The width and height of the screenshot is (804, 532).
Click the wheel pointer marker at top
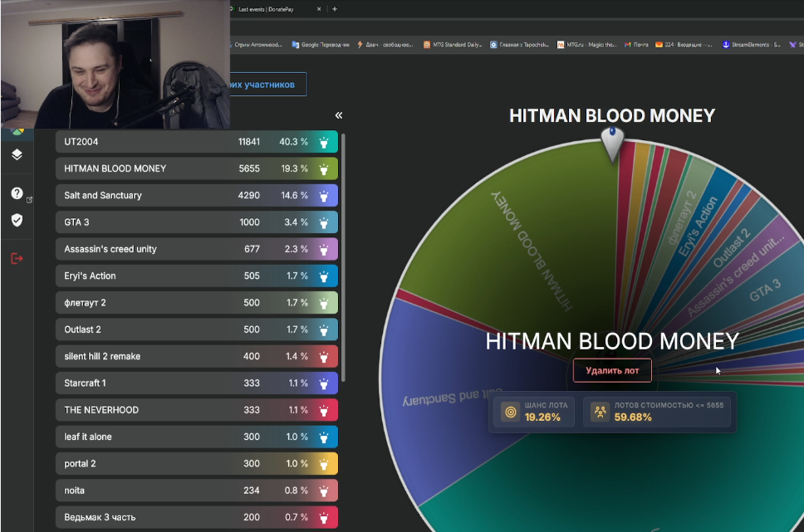pos(612,144)
